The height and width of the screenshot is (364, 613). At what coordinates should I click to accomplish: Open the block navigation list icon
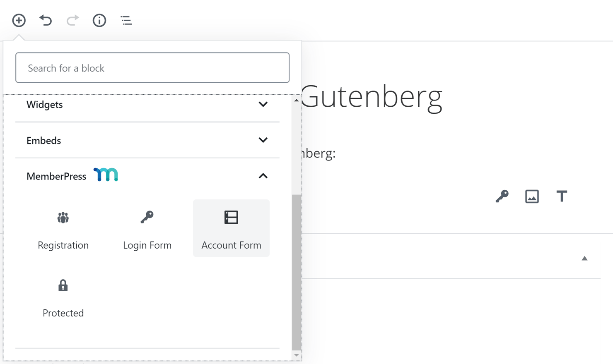126,20
